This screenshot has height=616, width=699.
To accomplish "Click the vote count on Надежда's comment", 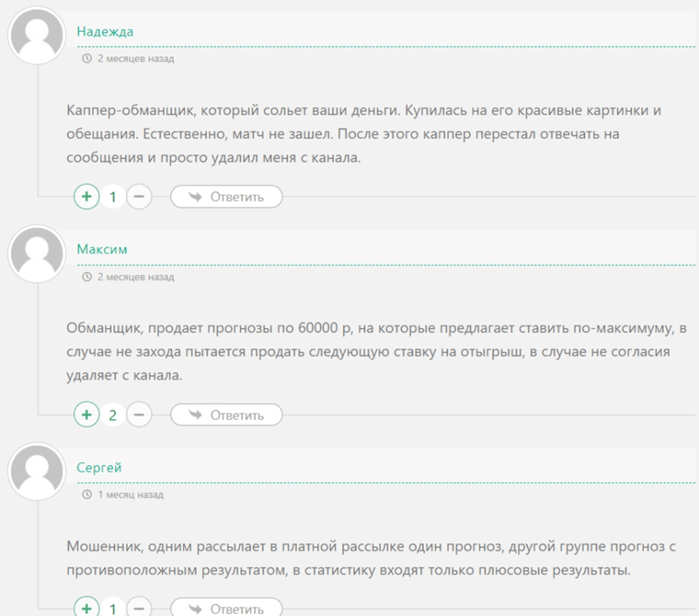I will [112, 197].
